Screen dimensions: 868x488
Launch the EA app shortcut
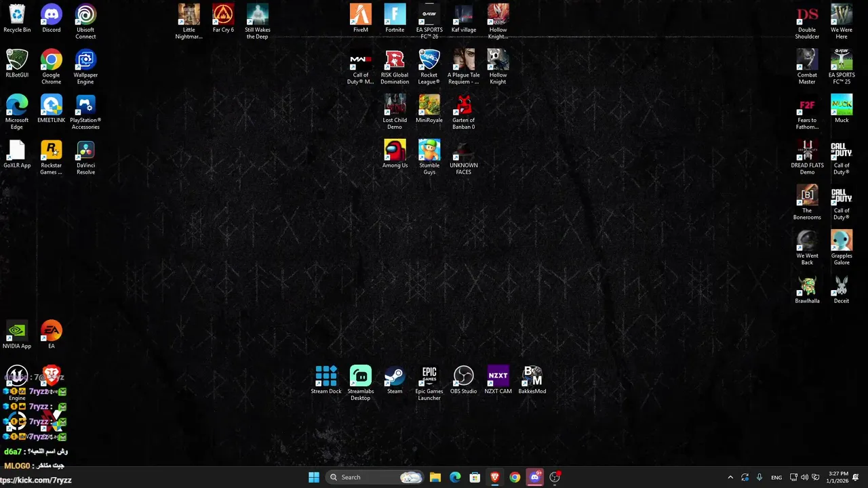(x=52, y=335)
